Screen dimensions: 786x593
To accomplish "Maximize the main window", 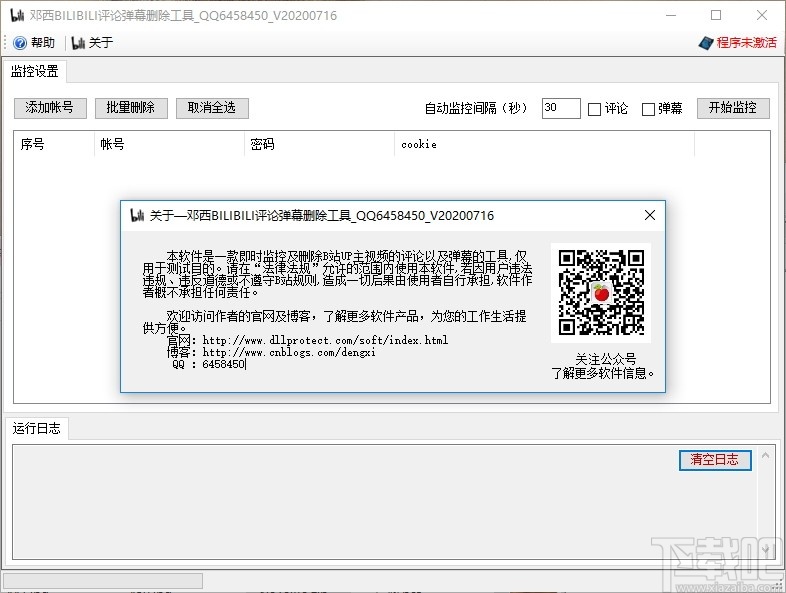I will click(x=716, y=16).
